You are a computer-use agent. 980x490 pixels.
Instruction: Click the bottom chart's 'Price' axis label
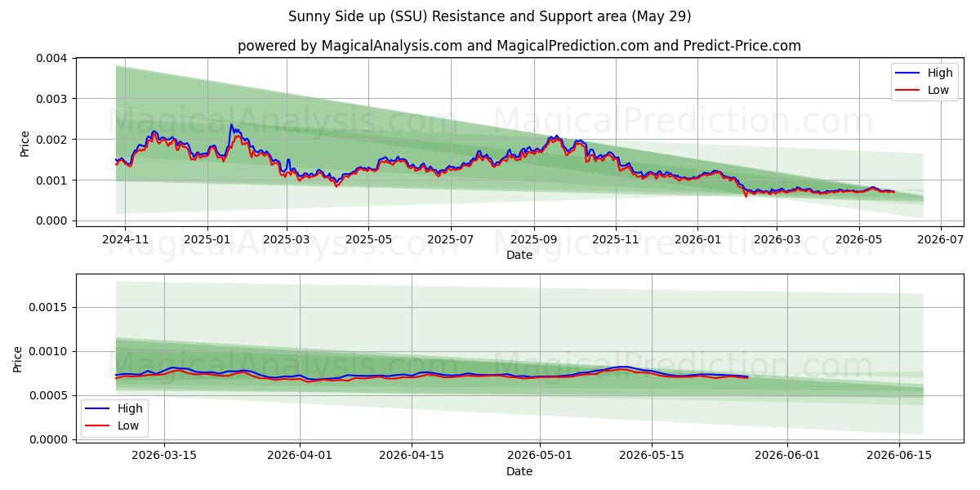tap(18, 359)
